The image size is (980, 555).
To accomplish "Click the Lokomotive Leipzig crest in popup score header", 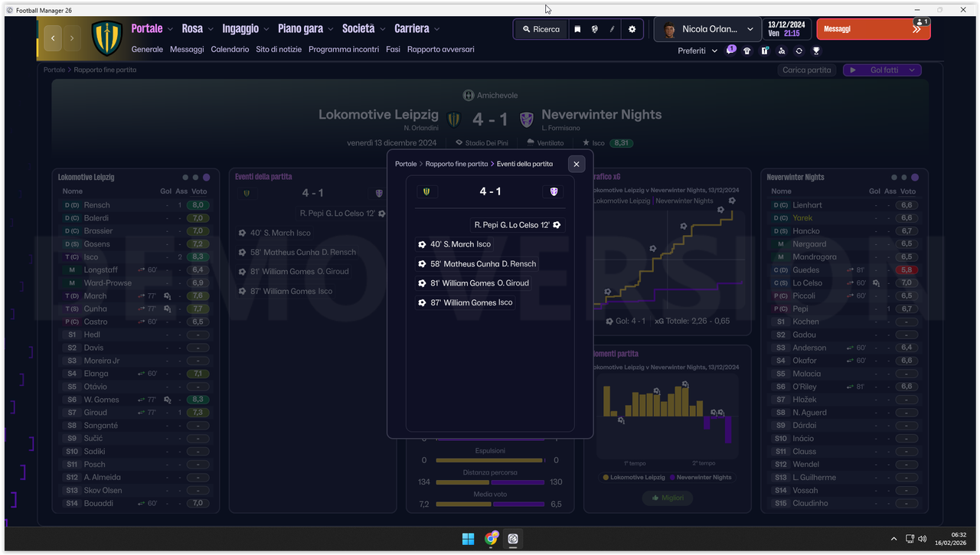I will point(427,191).
